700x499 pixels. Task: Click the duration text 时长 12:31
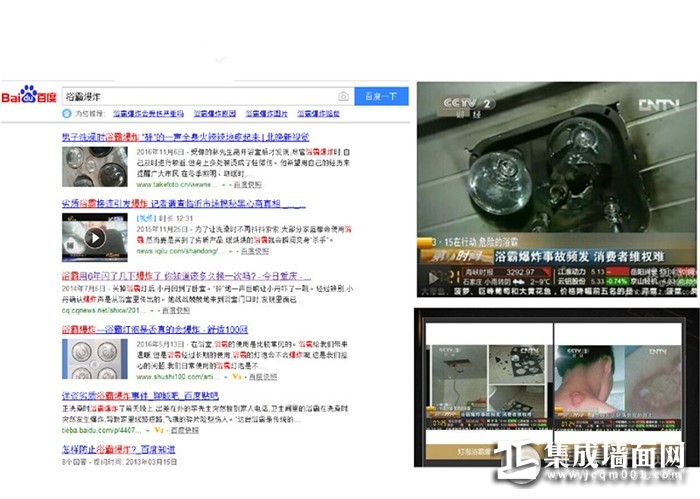pos(176,218)
